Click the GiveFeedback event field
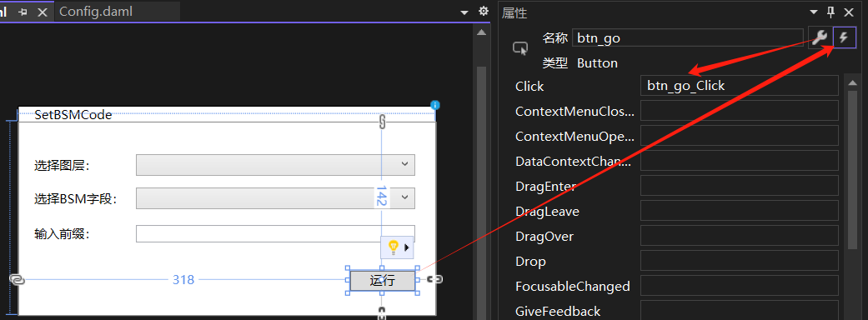868x320 pixels. (740, 311)
